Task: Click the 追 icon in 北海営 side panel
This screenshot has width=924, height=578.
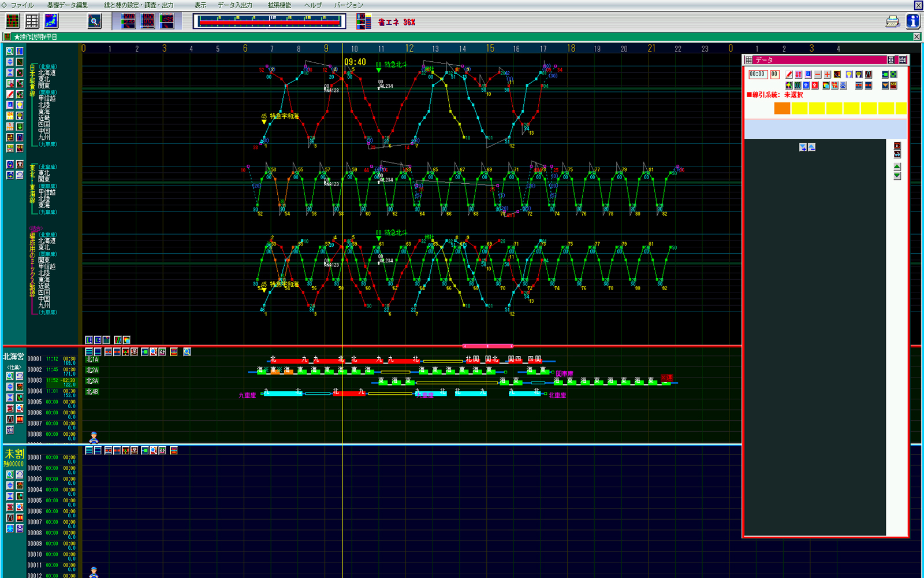Action: [10, 429]
